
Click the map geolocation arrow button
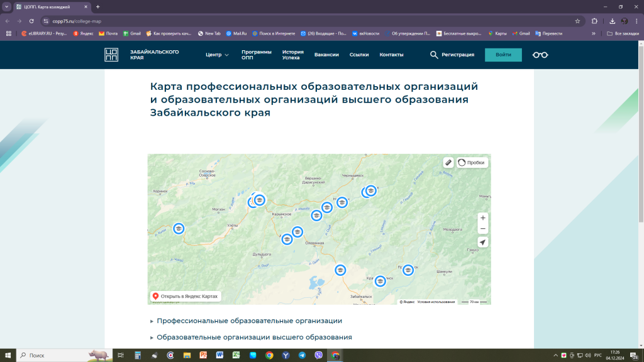tap(482, 242)
